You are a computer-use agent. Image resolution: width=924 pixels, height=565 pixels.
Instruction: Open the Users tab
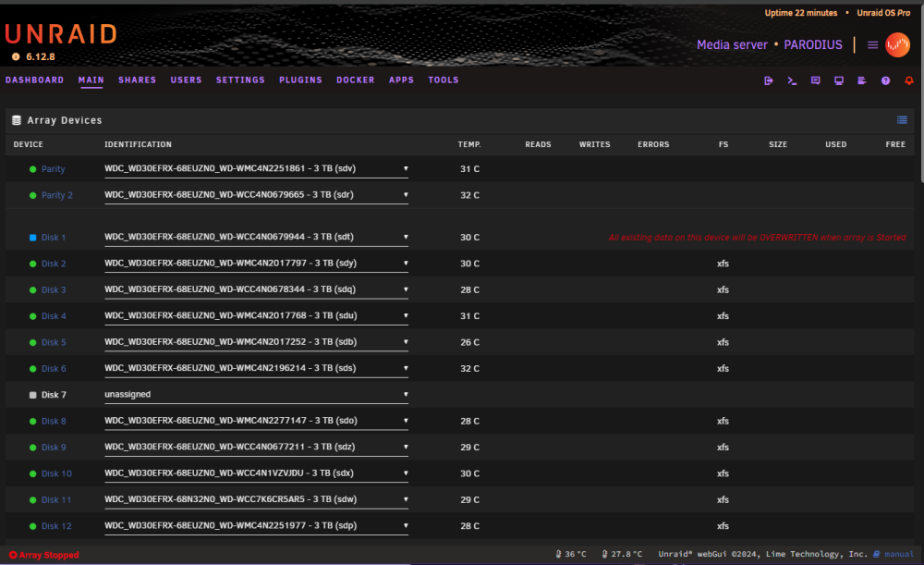(187, 80)
